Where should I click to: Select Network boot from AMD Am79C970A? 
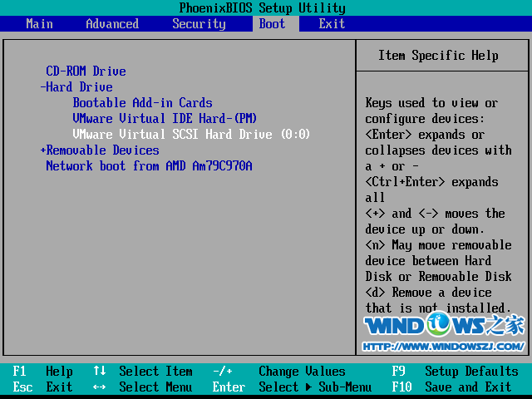tap(149, 166)
